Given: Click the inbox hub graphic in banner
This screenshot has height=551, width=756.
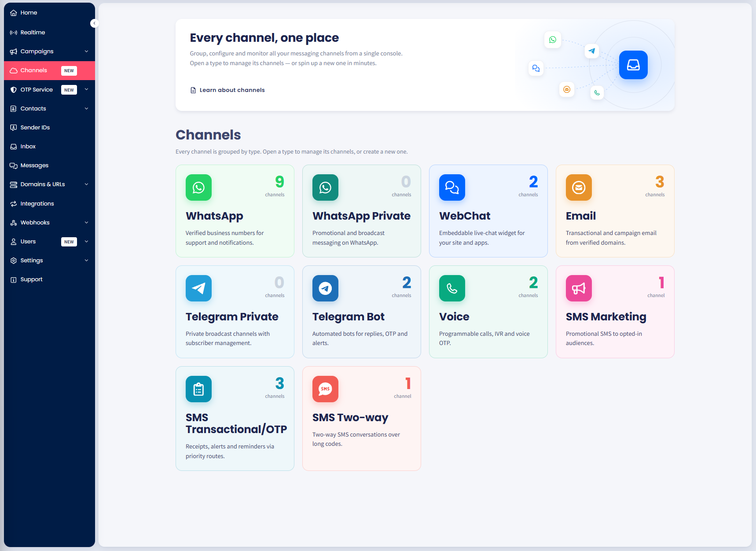Looking at the screenshot, I should [x=633, y=65].
